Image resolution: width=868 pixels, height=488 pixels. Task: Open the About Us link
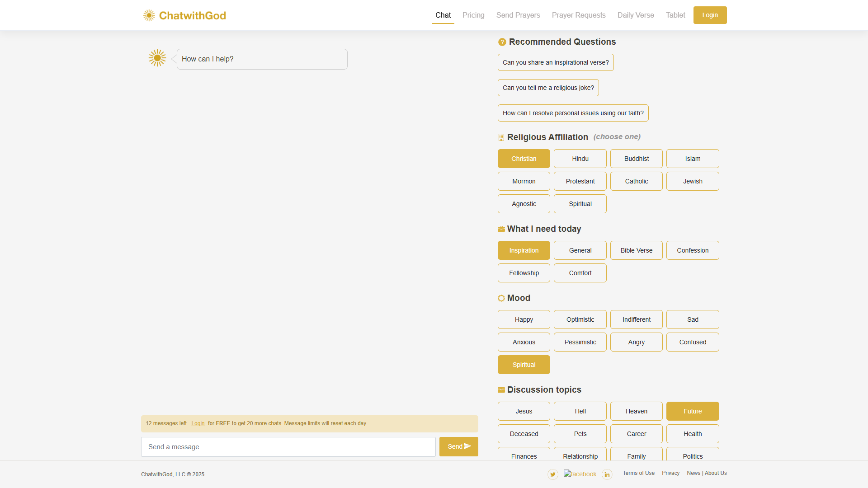tap(716, 473)
